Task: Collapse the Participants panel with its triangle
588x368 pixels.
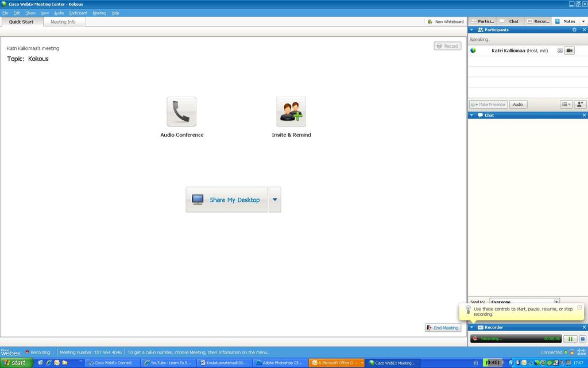Action: coord(472,30)
